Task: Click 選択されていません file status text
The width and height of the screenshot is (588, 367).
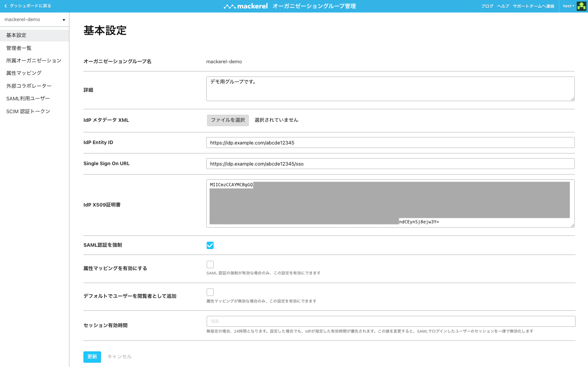Action: pyautogui.click(x=276, y=120)
